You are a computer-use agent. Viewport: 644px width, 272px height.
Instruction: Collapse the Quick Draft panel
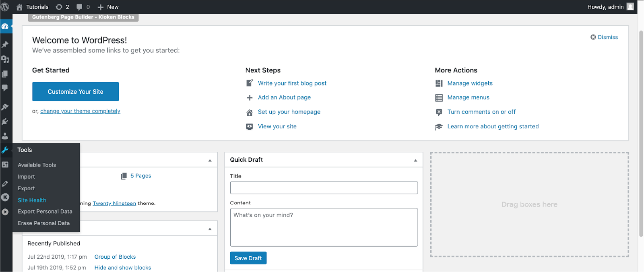click(415, 160)
